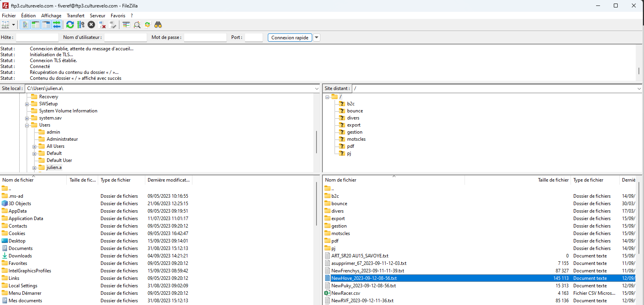Collapse the remote root folder node
The image size is (644, 305).
[x=327, y=97]
